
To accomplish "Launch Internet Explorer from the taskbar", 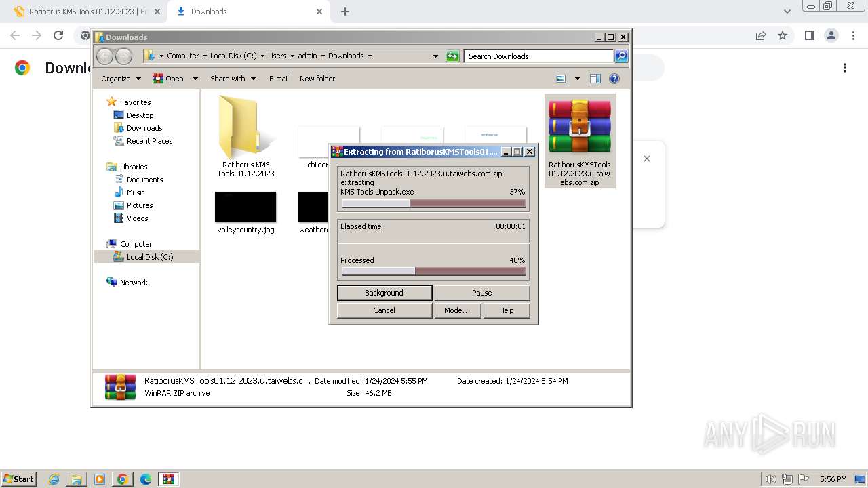I will coord(54,479).
